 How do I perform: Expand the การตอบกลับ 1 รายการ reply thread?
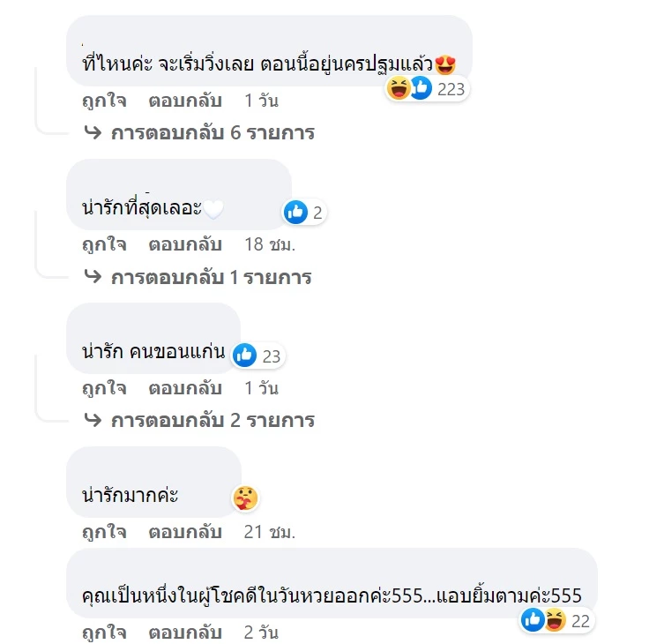(x=212, y=277)
